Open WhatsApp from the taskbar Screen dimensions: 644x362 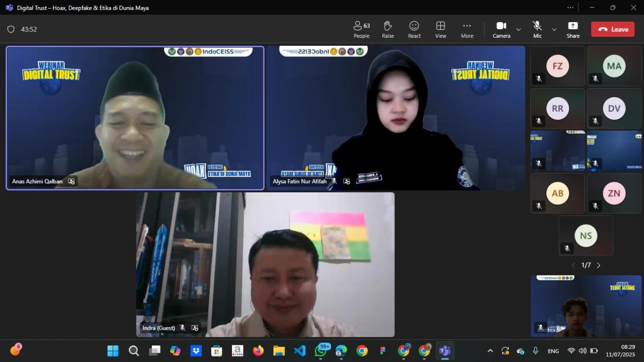click(x=320, y=351)
